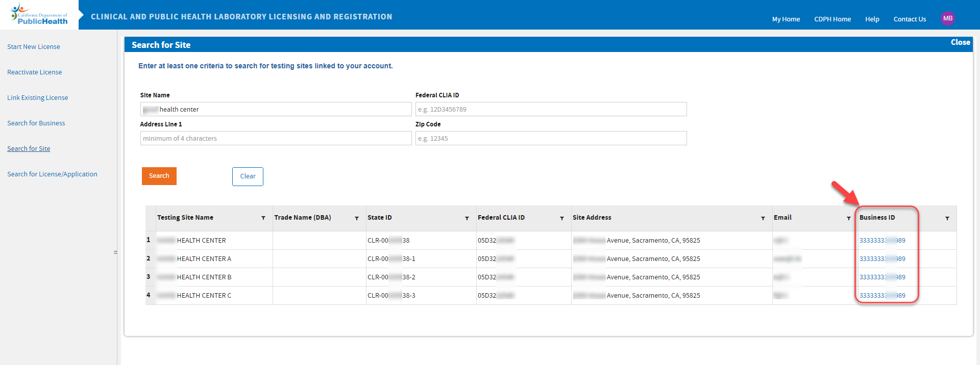Filter the Site Address column

pyautogui.click(x=763, y=218)
